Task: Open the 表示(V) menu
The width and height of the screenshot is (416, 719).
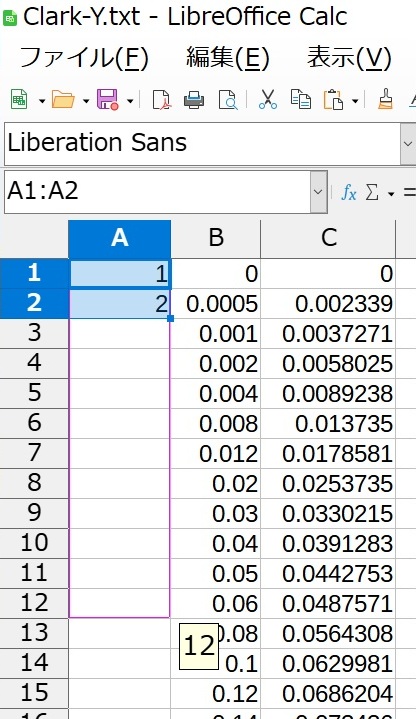Action: click(x=349, y=58)
